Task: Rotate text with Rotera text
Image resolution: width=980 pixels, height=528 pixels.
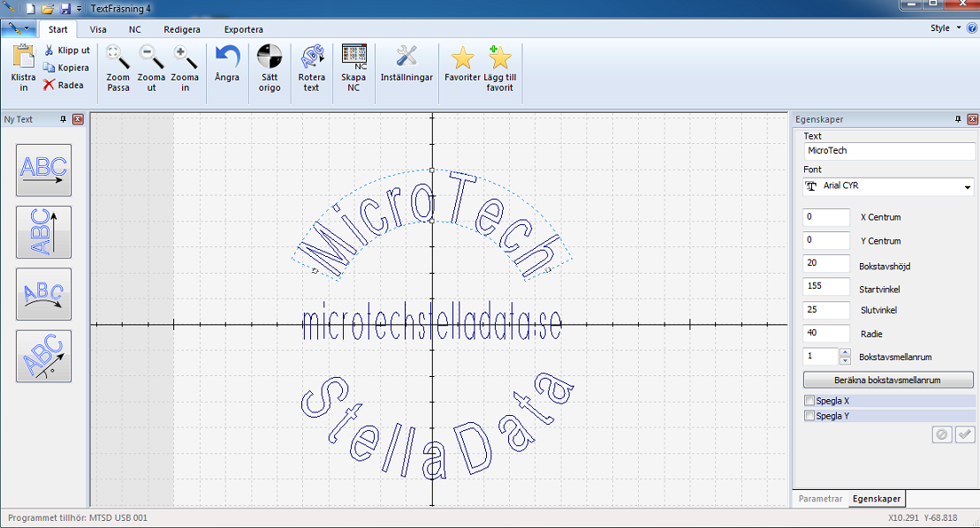Action: pos(311,68)
